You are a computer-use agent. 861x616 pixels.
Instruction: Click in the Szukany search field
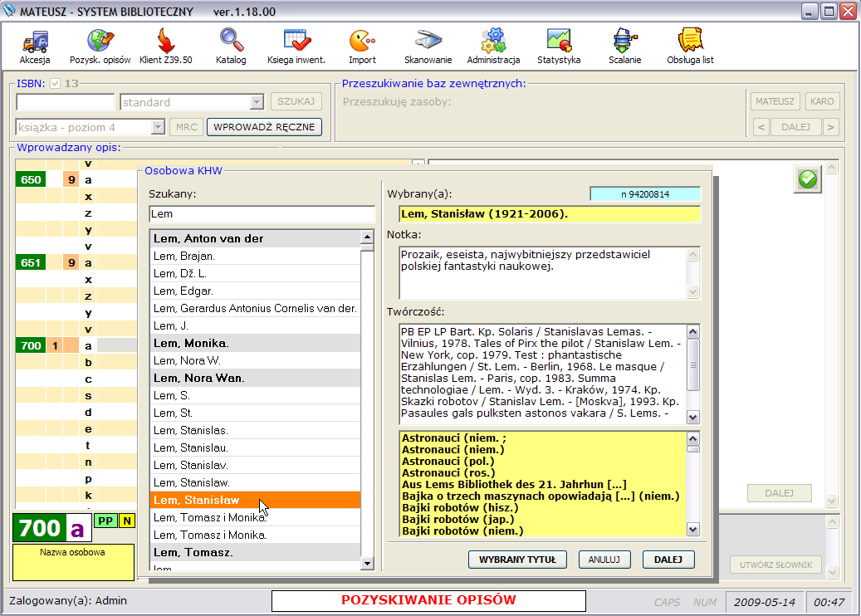pyautogui.click(x=262, y=214)
